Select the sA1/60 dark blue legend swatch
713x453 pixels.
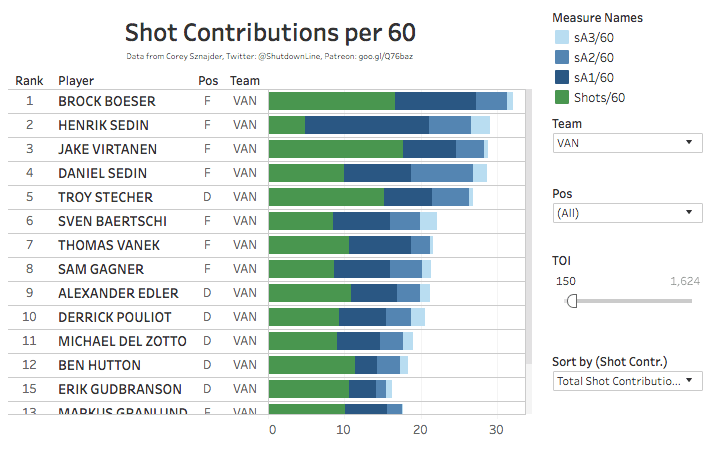(x=562, y=77)
